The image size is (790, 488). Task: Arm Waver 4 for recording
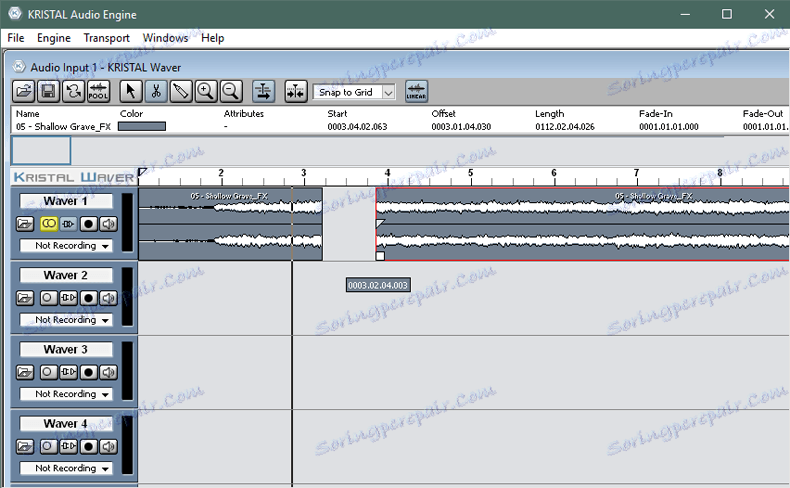[89, 446]
